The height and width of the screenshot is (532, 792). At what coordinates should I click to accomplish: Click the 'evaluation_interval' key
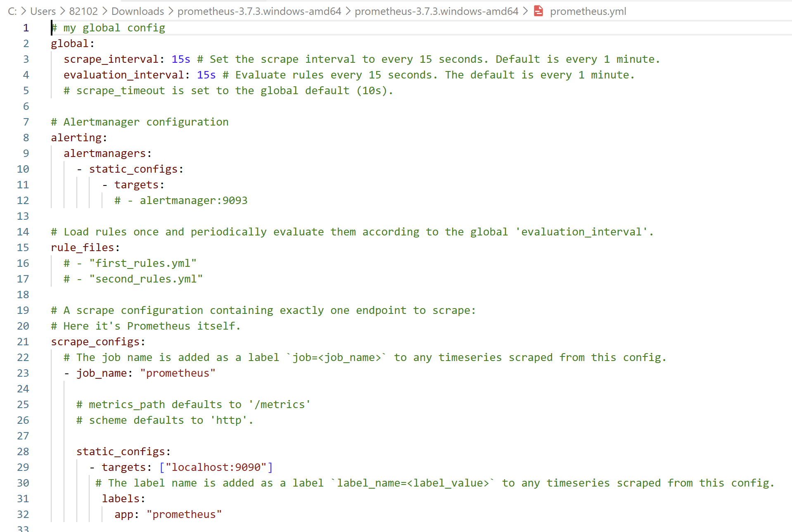point(124,75)
